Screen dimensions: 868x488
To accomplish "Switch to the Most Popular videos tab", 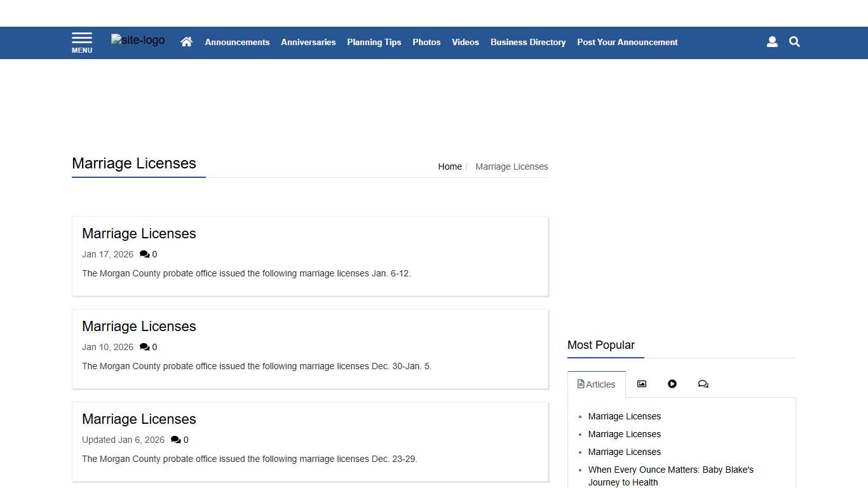I will tap(672, 384).
